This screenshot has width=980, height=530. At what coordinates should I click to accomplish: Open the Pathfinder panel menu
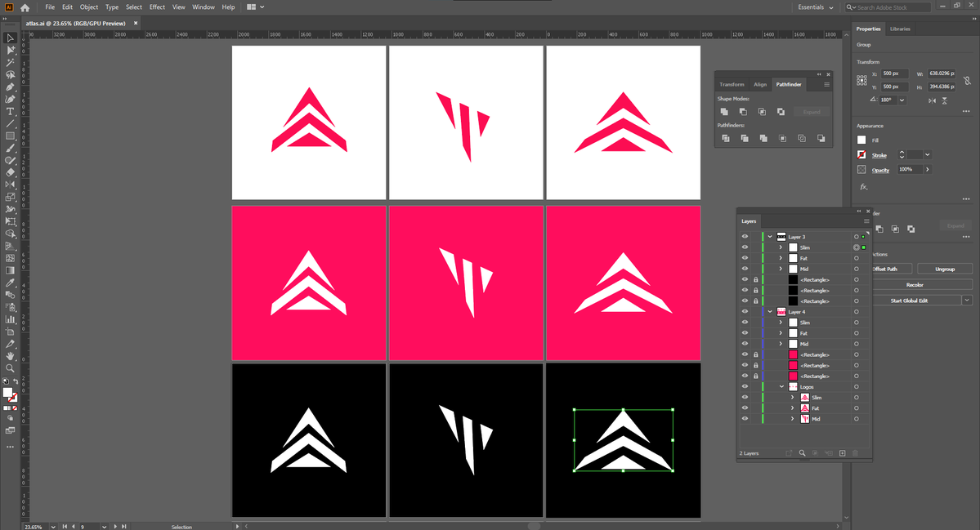coord(827,84)
